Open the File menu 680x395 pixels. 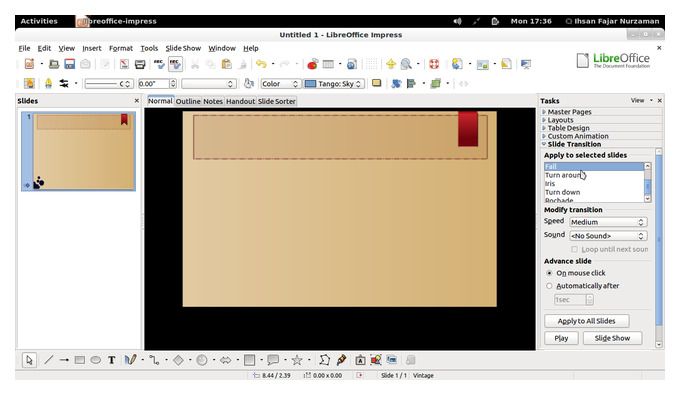click(24, 48)
